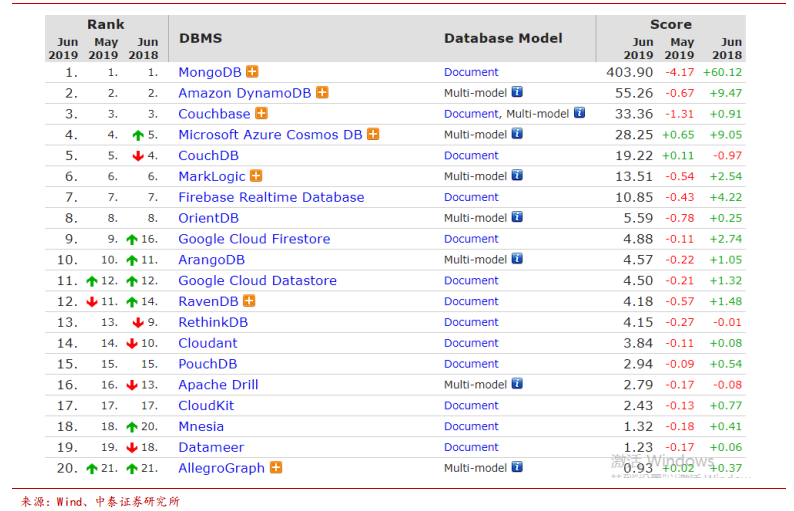Click the Multi-model text in OrientDB row
794x511 pixels.
(475, 218)
